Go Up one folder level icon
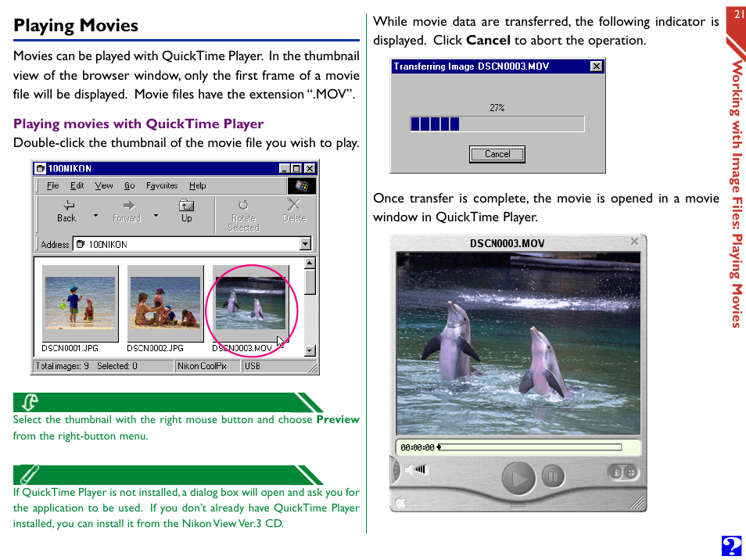Screen dimensions: 746x560 click(x=186, y=205)
